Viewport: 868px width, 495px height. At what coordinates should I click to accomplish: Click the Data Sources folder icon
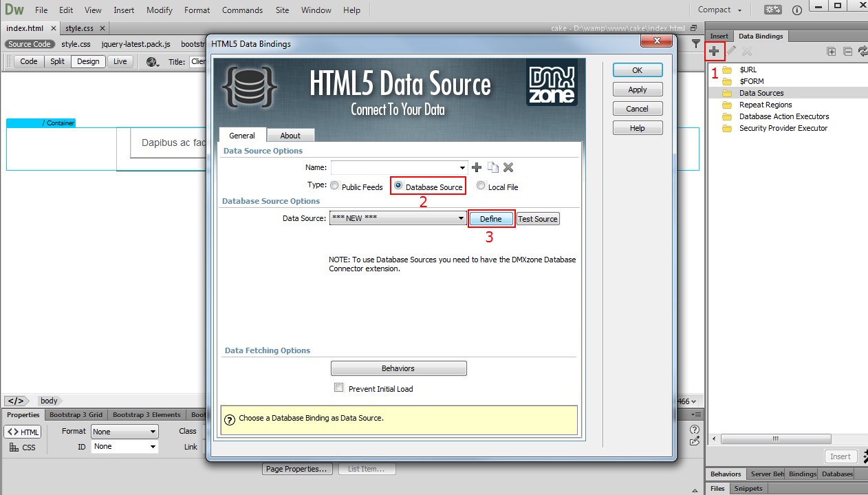tap(727, 93)
